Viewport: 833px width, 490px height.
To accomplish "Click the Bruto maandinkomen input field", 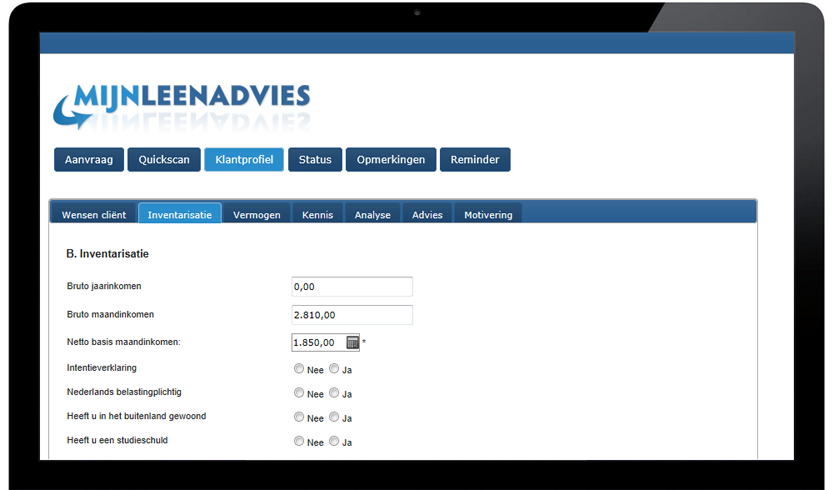I will click(x=351, y=315).
